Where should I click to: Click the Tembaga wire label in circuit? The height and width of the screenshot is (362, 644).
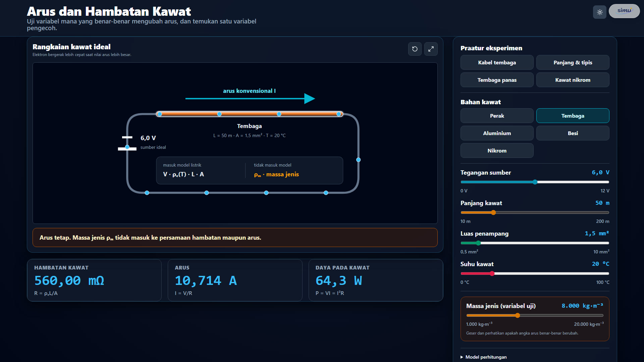click(x=250, y=126)
